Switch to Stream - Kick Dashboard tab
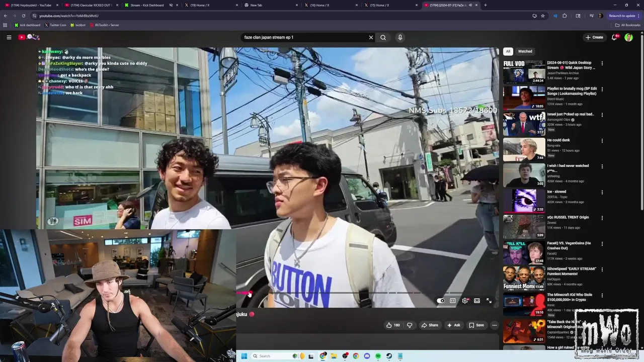The width and height of the screenshot is (644, 362). (x=150, y=5)
